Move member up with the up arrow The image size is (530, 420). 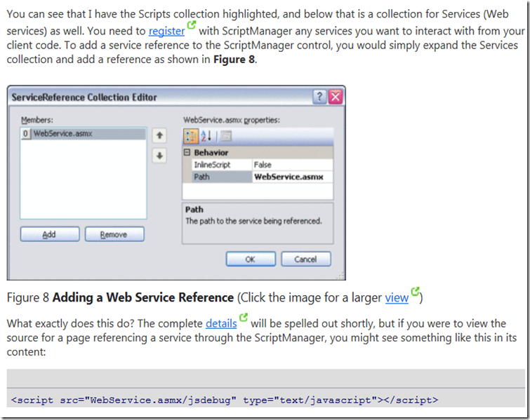click(159, 136)
